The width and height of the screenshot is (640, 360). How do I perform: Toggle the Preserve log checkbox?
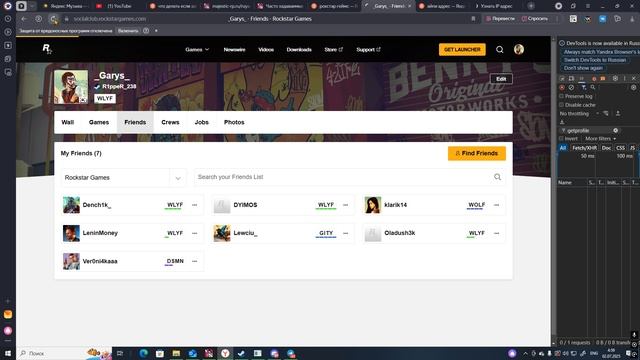click(561, 96)
